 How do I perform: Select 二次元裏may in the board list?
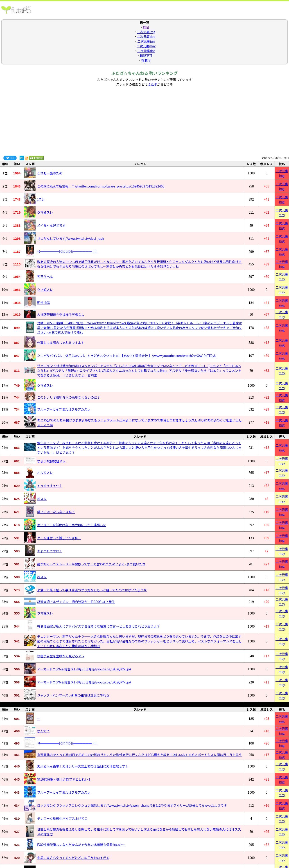click(x=146, y=46)
